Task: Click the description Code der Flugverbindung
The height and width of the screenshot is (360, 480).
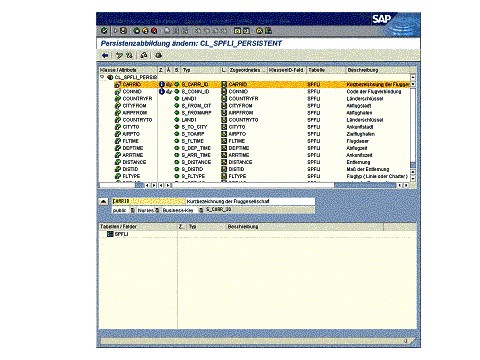Action: (374, 91)
